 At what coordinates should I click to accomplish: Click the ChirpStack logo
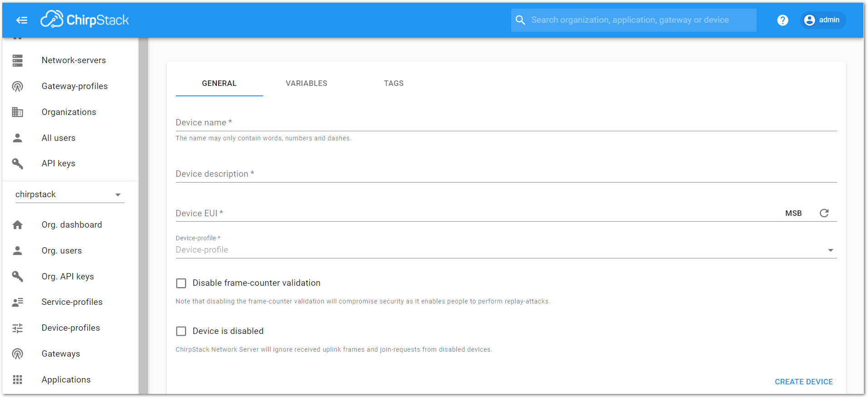pos(85,20)
